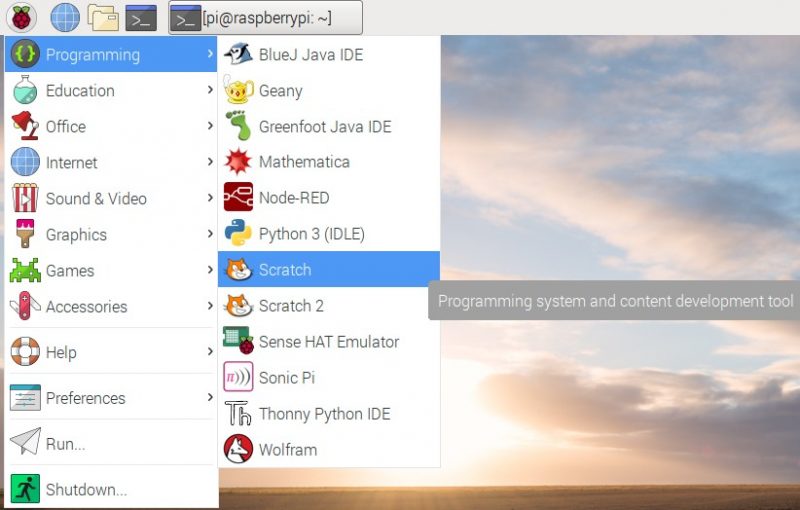This screenshot has height=510, width=800.
Task: Expand the Education submenu arrow
Action: pyautogui.click(x=210, y=90)
